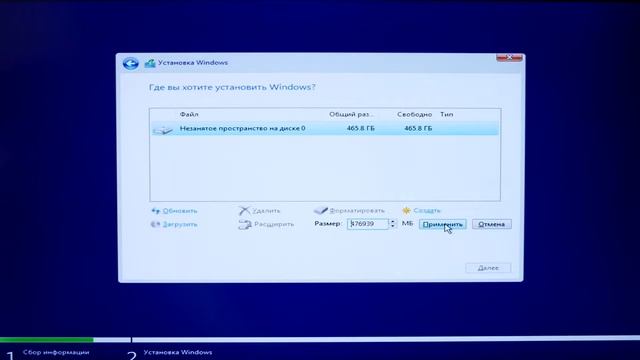The width and height of the screenshot is (640, 360).
Task: Click the Далее button
Action: (488, 268)
